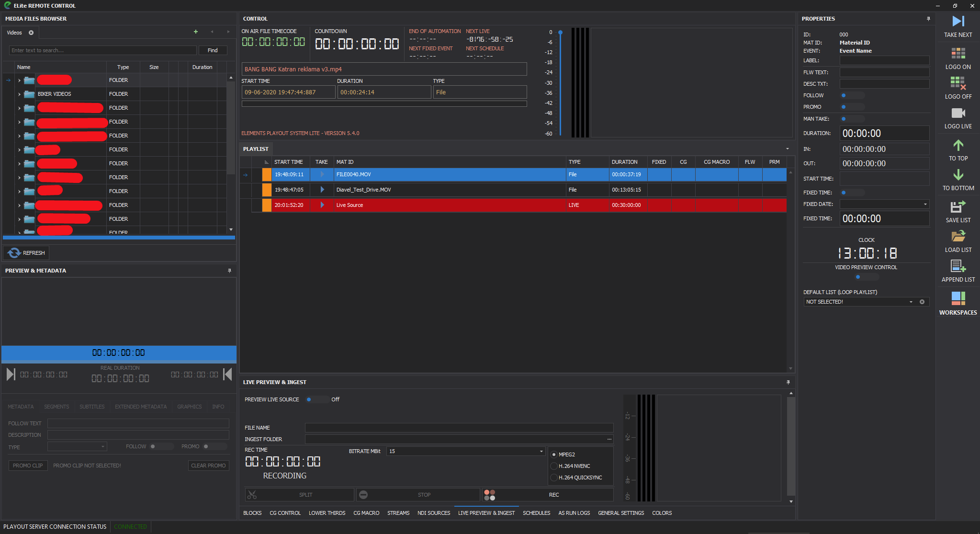Pin the Properties panel
Screen dimensions: 980x534
pyautogui.click(x=928, y=19)
